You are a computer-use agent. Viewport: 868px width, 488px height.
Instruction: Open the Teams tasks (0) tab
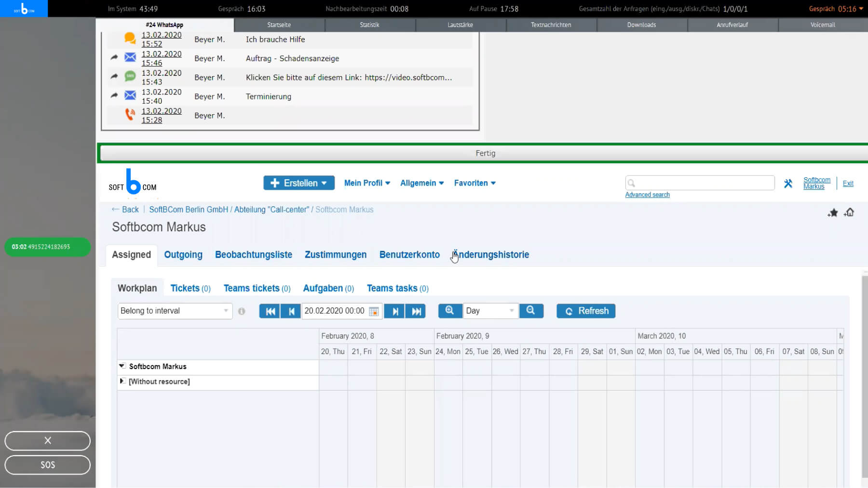[398, 288]
